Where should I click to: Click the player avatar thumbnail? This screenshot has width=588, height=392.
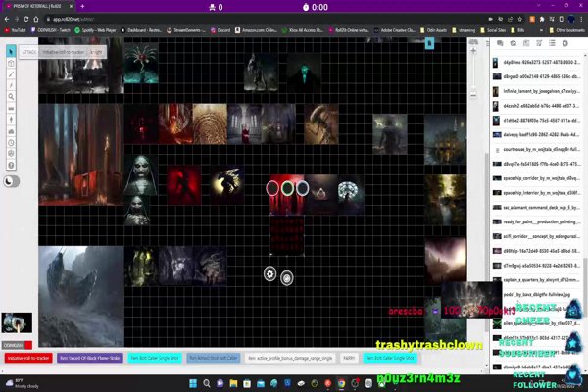tap(17, 323)
